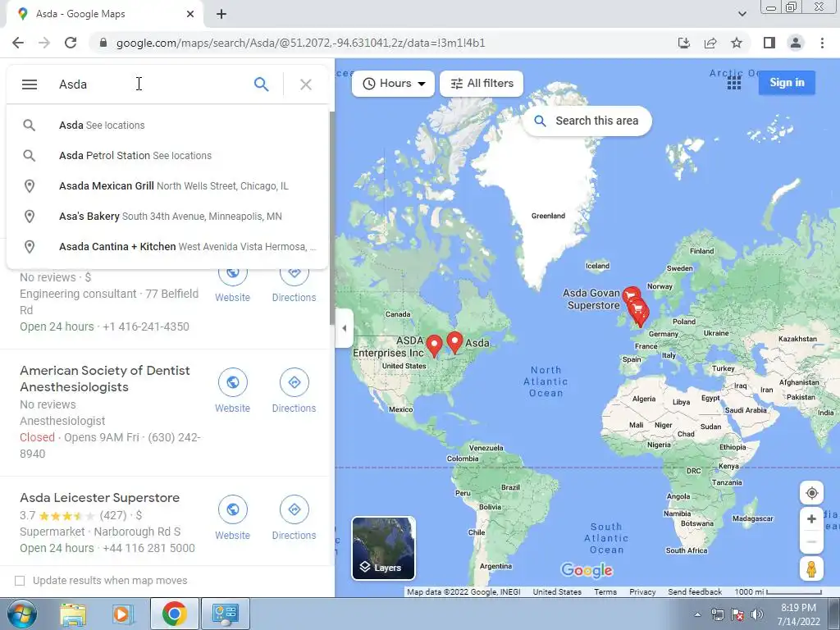Get Directions to Asda Leicester Superstore
840x630 pixels.
point(294,518)
